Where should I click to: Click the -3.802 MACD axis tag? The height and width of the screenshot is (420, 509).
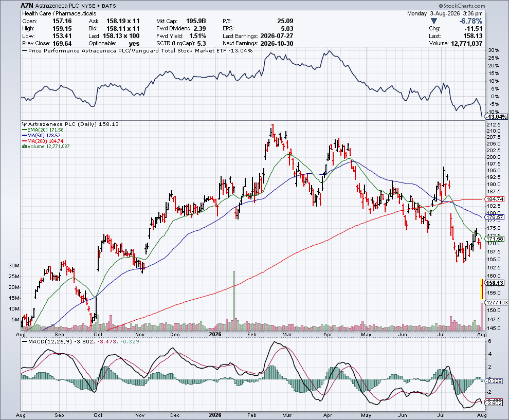tap(495, 403)
